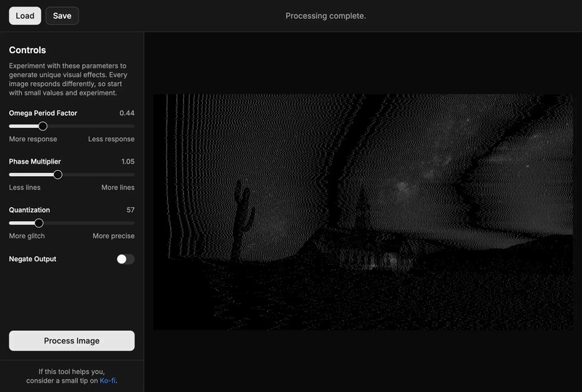Screen dimensions: 582x392
Task: Click the Phase Multiplier value 1.05
Action: click(128, 161)
